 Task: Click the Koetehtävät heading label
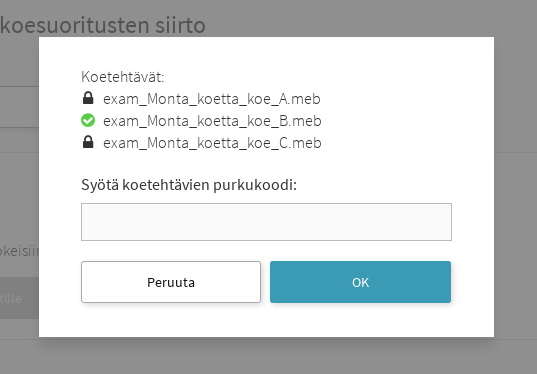tap(123, 77)
